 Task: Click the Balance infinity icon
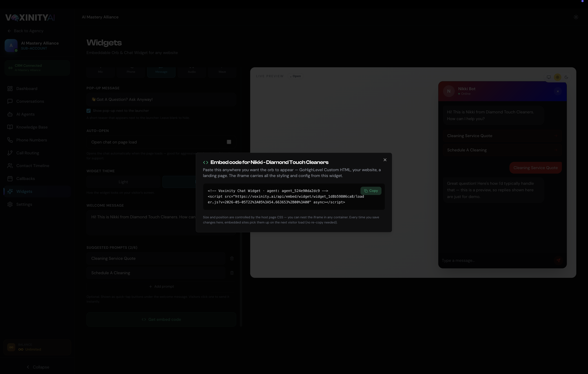[x=11, y=347]
